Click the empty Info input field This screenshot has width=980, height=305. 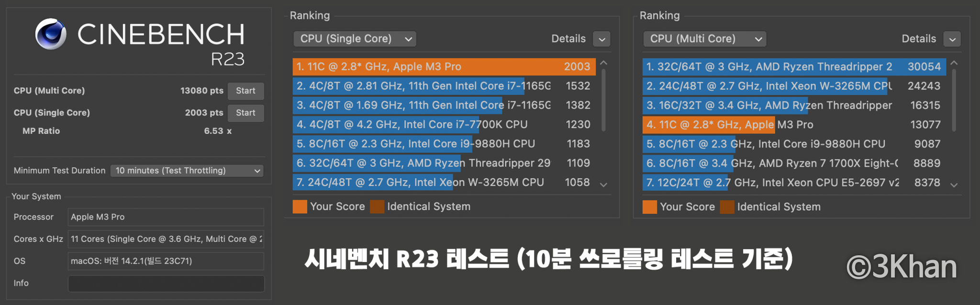166,283
